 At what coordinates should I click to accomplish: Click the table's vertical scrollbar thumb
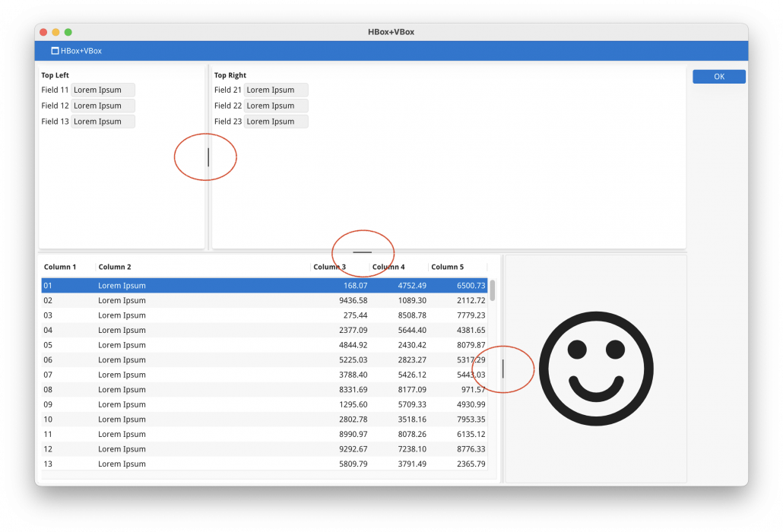pos(493,290)
